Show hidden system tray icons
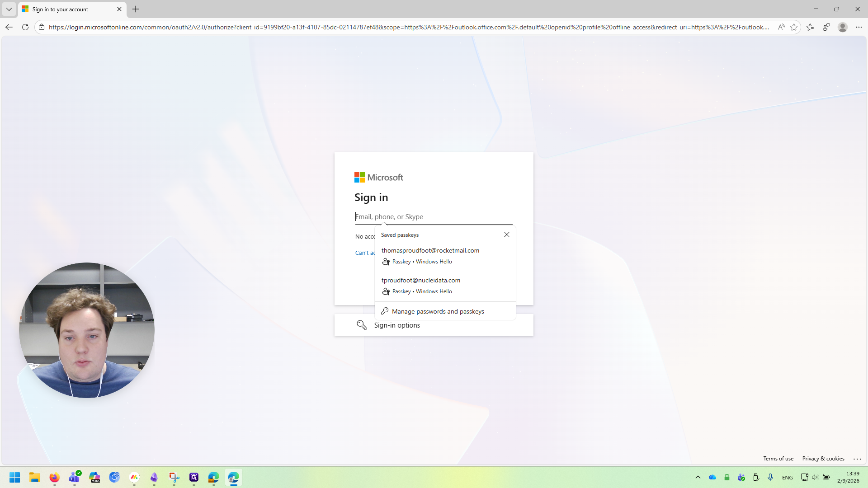This screenshot has width=868, height=488. pyautogui.click(x=698, y=477)
